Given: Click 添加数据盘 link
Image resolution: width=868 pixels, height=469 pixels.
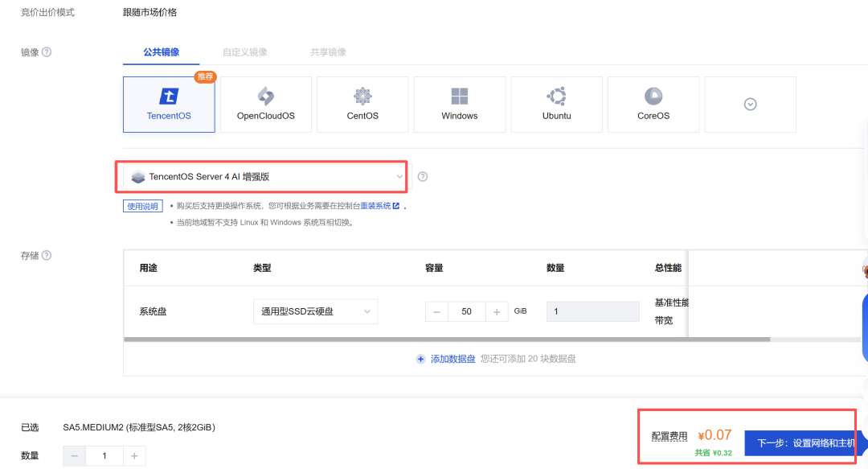Looking at the screenshot, I should point(452,360).
